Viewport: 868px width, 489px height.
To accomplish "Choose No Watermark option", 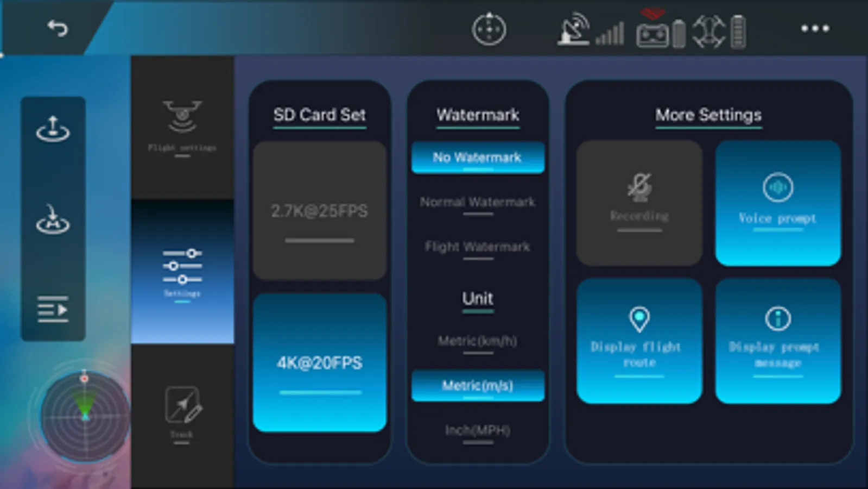I will (x=478, y=158).
